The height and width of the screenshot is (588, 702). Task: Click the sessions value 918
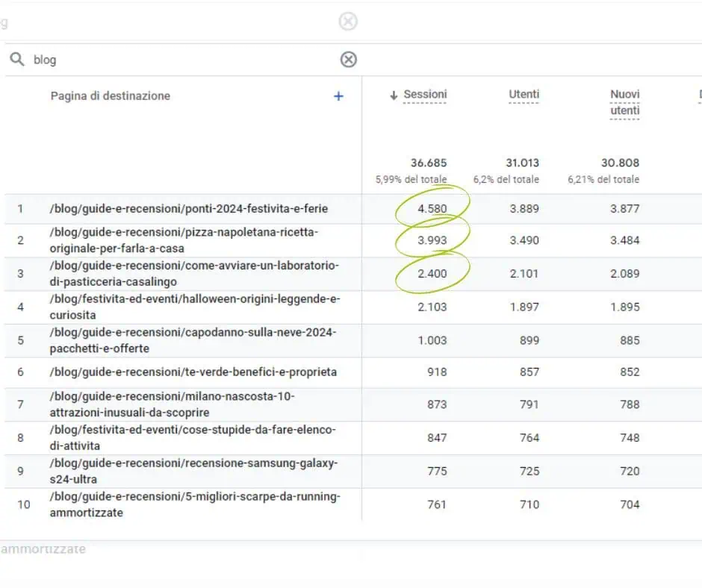437,372
